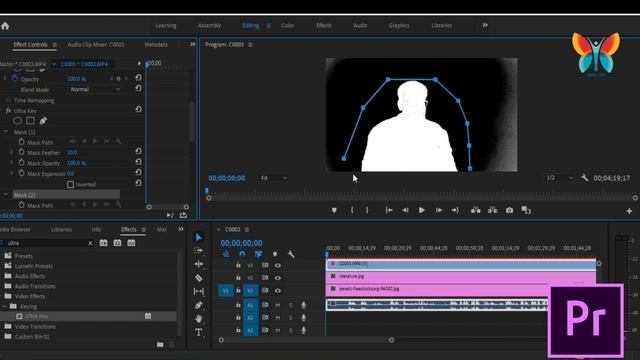Open the button editor plus icon
The height and width of the screenshot is (360, 640).
coord(629,211)
